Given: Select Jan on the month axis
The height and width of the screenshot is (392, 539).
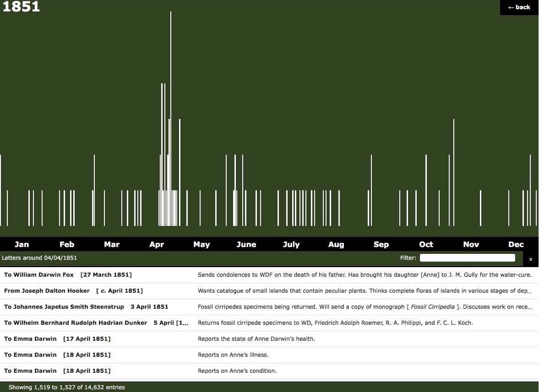Looking at the screenshot, I should (22, 244).
